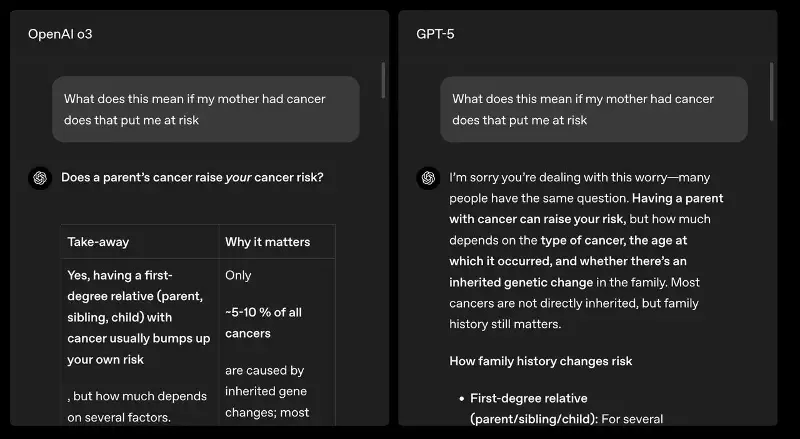The width and height of the screenshot is (800, 439).
Task: Select the OpenAI o3 panel title
Action: coord(60,34)
